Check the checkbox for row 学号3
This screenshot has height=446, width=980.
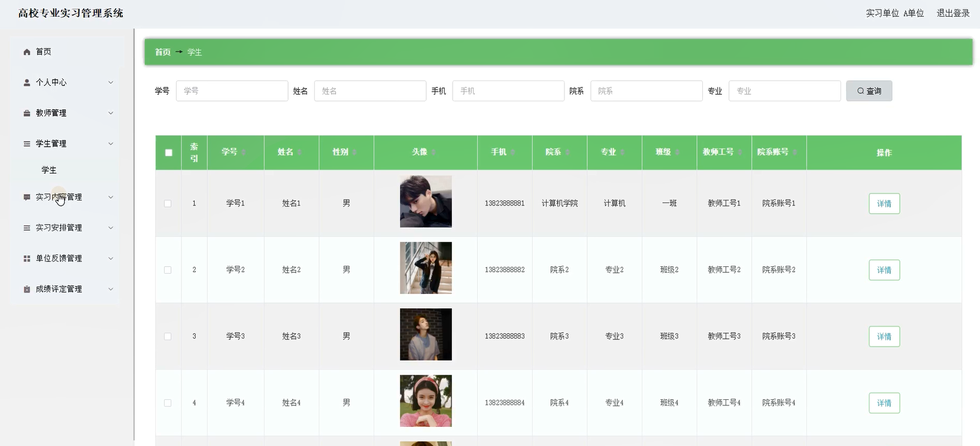click(x=168, y=336)
